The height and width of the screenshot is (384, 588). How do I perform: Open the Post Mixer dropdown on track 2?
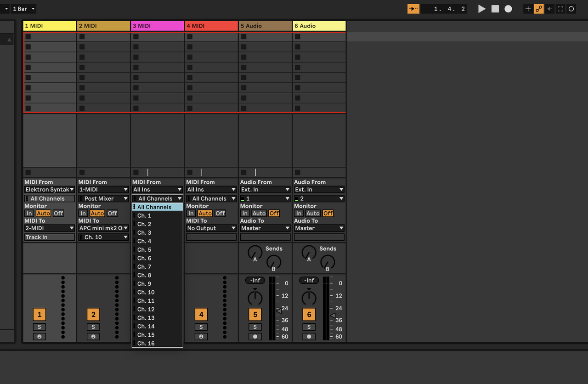click(103, 198)
